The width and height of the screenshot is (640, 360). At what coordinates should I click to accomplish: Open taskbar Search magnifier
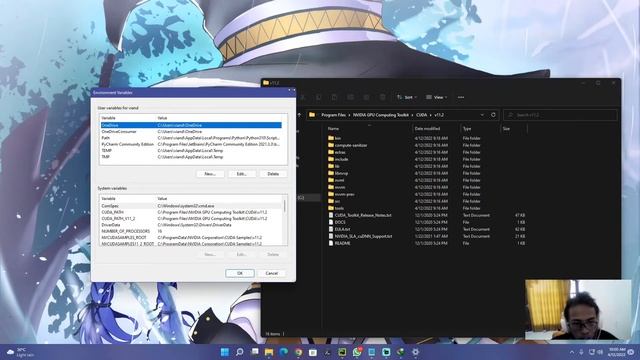pos(240,352)
